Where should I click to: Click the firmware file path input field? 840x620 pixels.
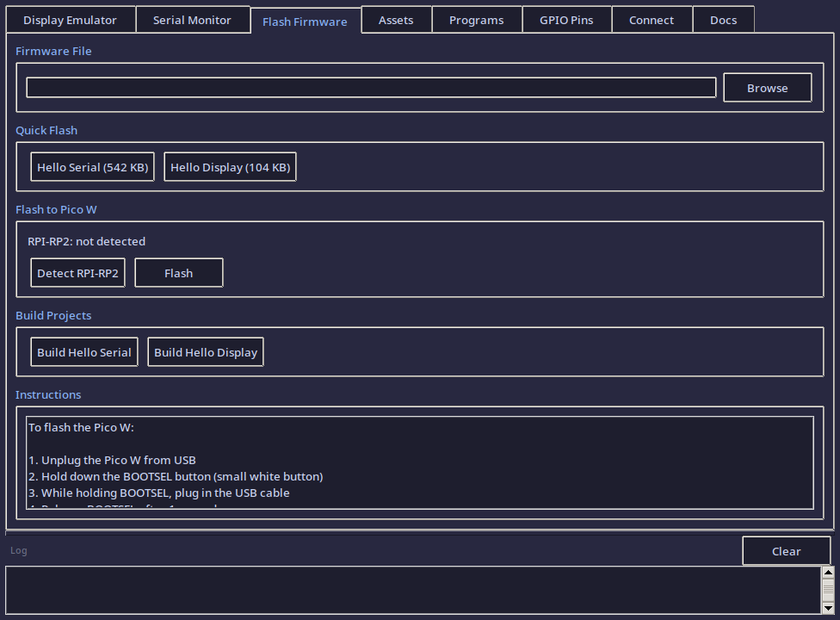point(370,87)
